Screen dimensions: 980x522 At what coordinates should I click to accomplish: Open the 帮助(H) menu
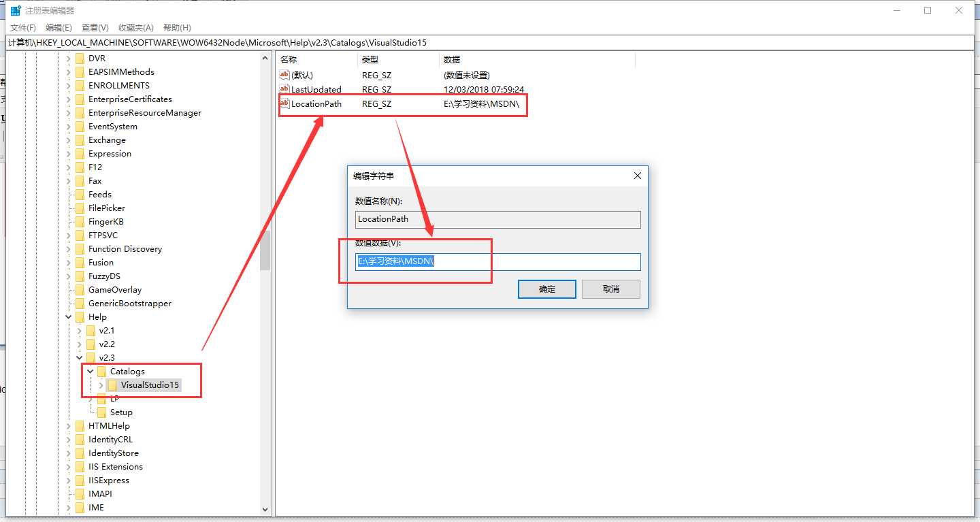[177, 28]
